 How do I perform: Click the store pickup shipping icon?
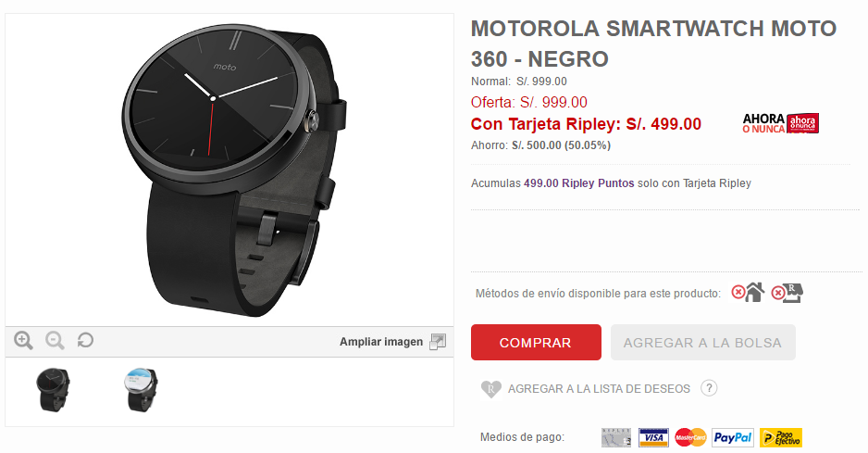pos(787,293)
